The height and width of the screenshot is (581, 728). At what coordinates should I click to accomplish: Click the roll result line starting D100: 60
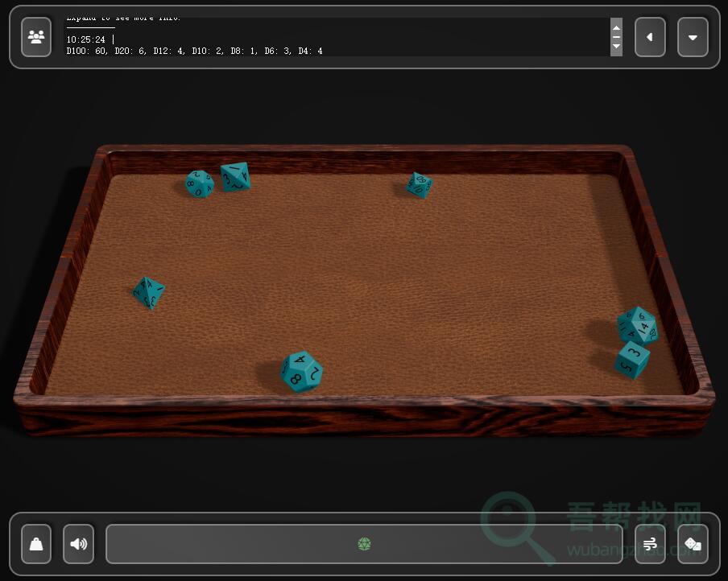click(x=194, y=51)
